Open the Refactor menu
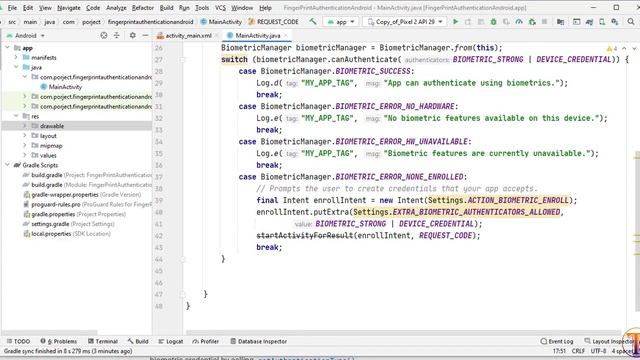This screenshot has height=360, width=640. coord(142,8)
